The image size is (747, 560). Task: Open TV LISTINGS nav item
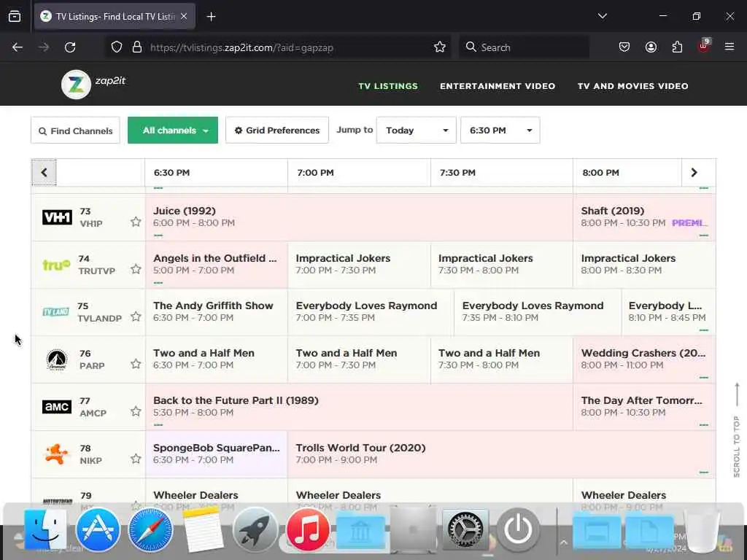click(x=388, y=86)
